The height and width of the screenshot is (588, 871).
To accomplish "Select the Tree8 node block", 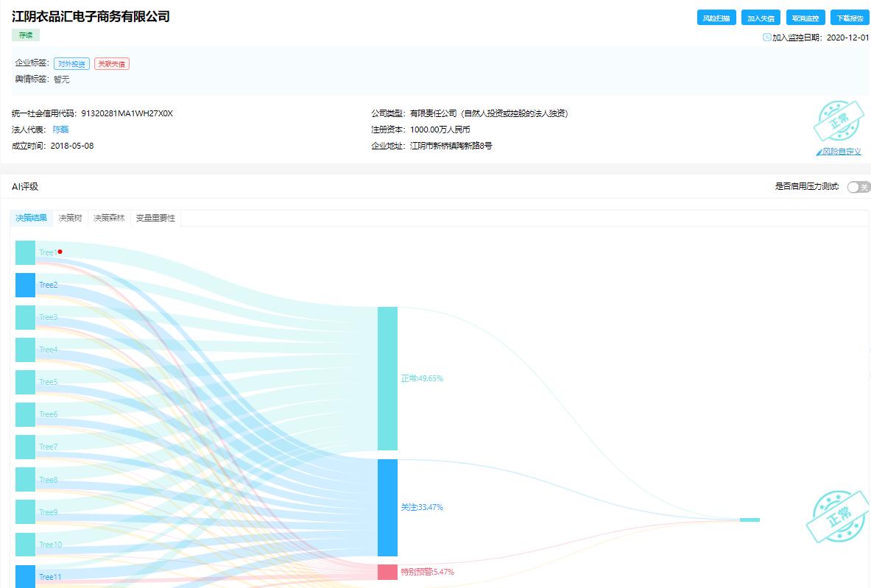I will pos(25,480).
